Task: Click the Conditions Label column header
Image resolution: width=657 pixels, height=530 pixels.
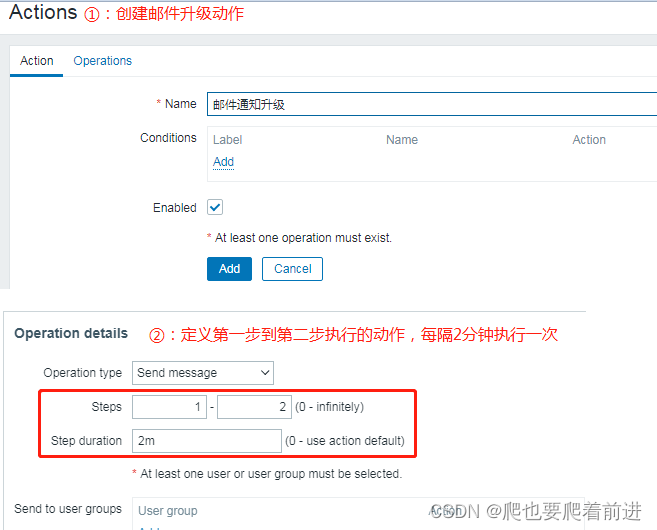Action: (228, 140)
